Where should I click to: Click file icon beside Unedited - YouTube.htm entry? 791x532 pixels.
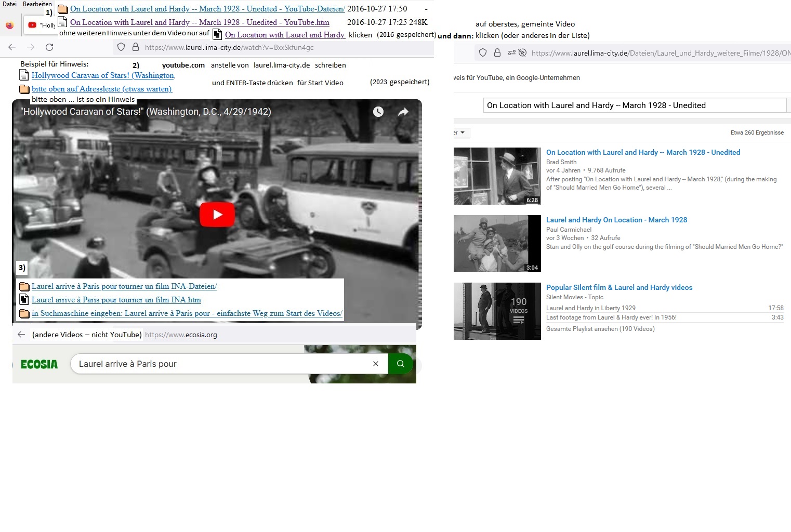(x=62, y=22)
